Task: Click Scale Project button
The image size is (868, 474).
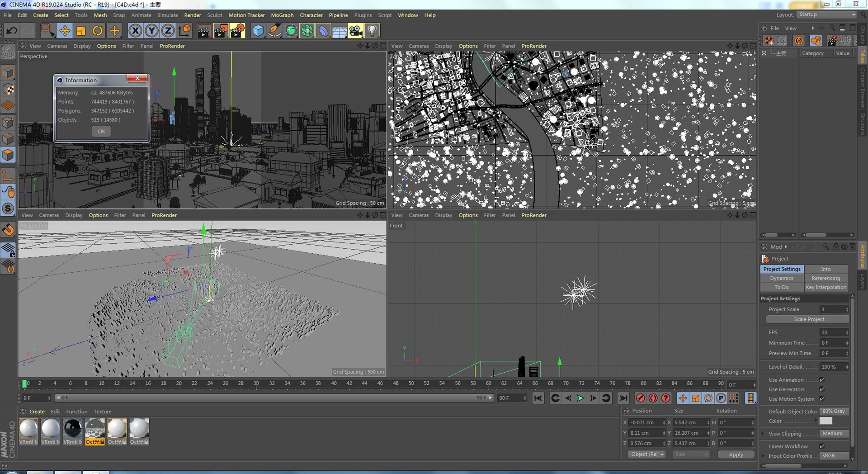Action: tap(807, 319)
